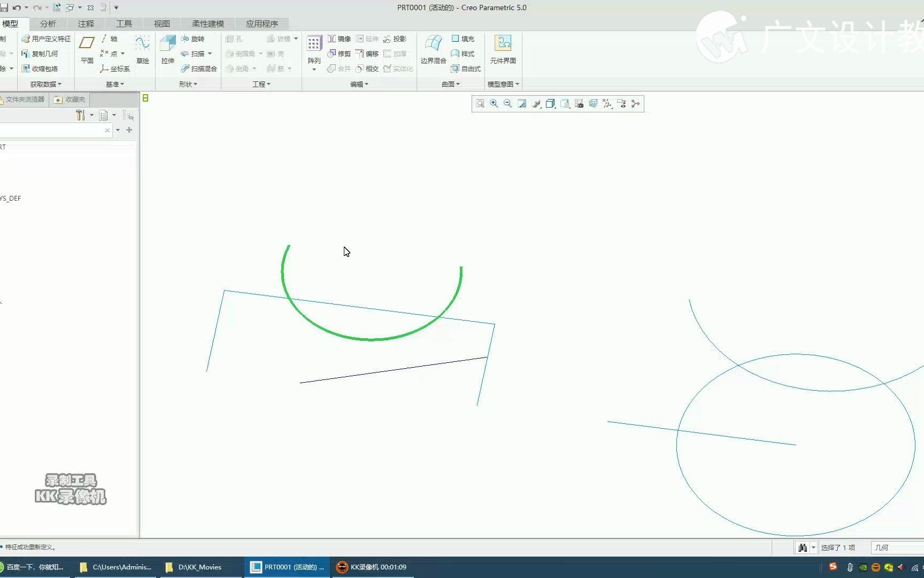Click the 填充 (Fill) button
The image size is (924, 578).
coord(463,39)
